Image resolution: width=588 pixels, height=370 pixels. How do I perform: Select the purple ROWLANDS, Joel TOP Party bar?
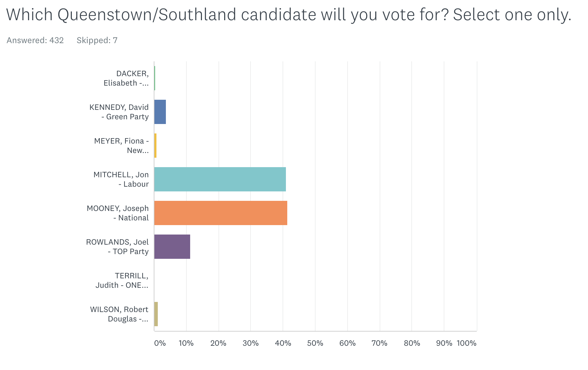tap(172, 247)
